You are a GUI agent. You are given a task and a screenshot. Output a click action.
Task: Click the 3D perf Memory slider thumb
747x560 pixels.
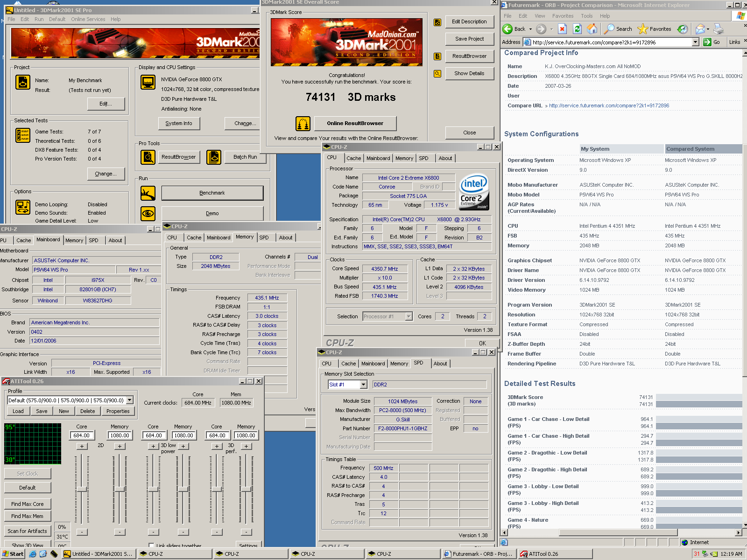click(x=247, y=489)
